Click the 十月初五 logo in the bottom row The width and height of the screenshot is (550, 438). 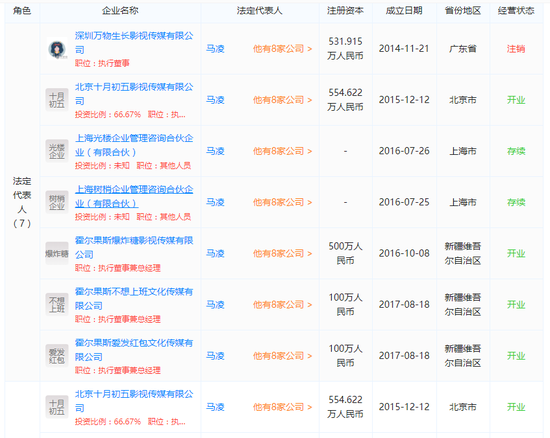tap(57, 407)
